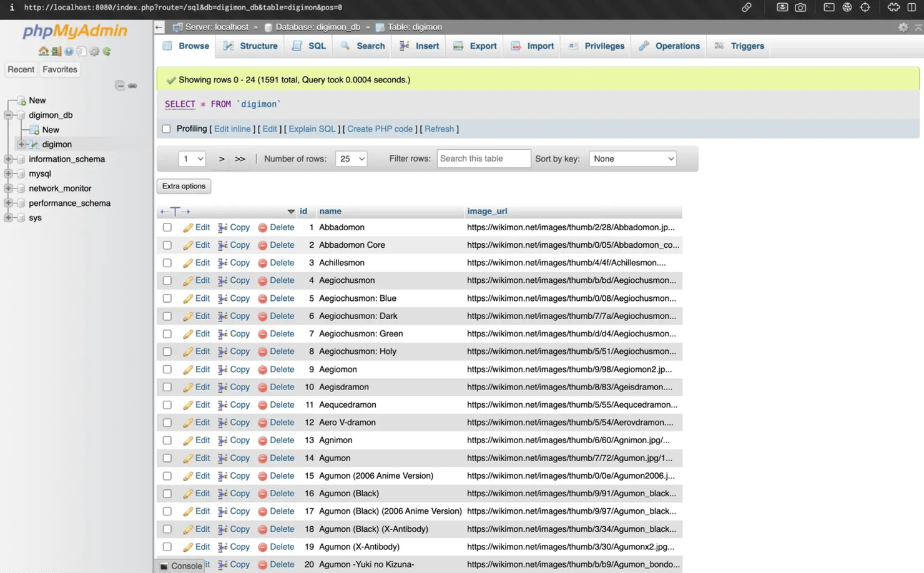Image resolution: width=924 pixels, height=573 pixels.
Task: Tick checkbox for Agnimon row
Action: point(167,441)
